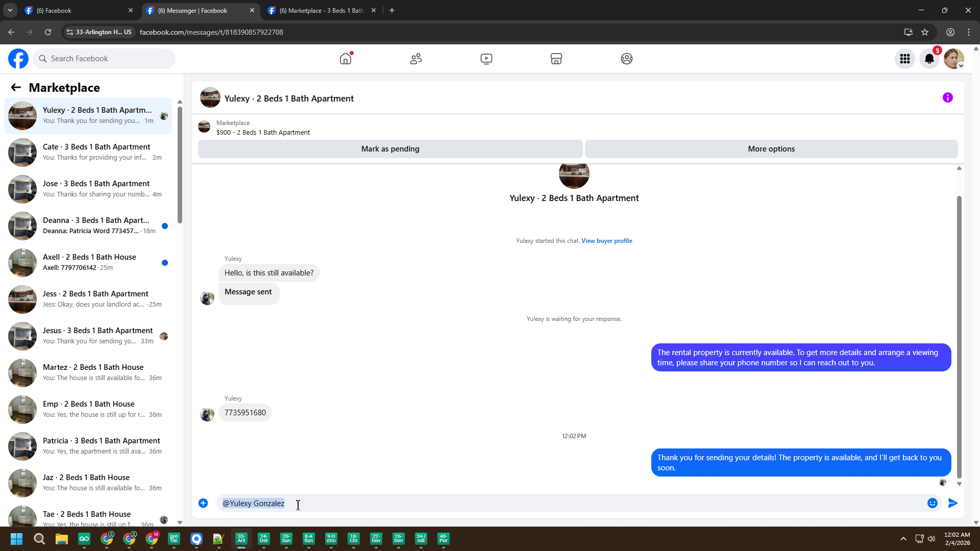This screenshot has height=551, width=980.
Task: Open the browser tab search dropdown
Action: (10, 10)
